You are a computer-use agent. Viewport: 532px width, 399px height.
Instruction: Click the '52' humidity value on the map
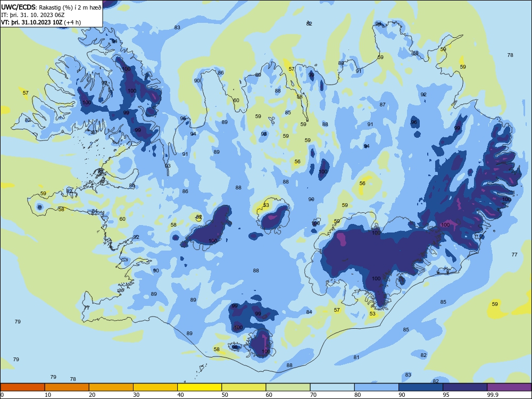pos(199,217)
